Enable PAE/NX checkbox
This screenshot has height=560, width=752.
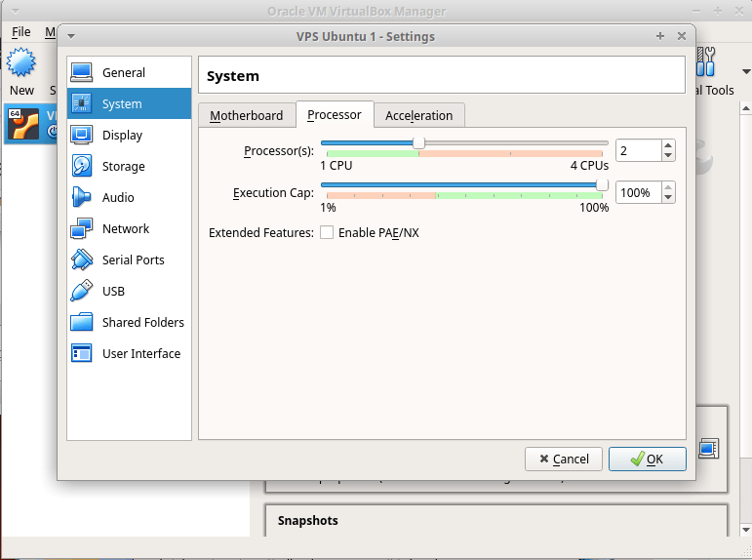click(327, 233)
